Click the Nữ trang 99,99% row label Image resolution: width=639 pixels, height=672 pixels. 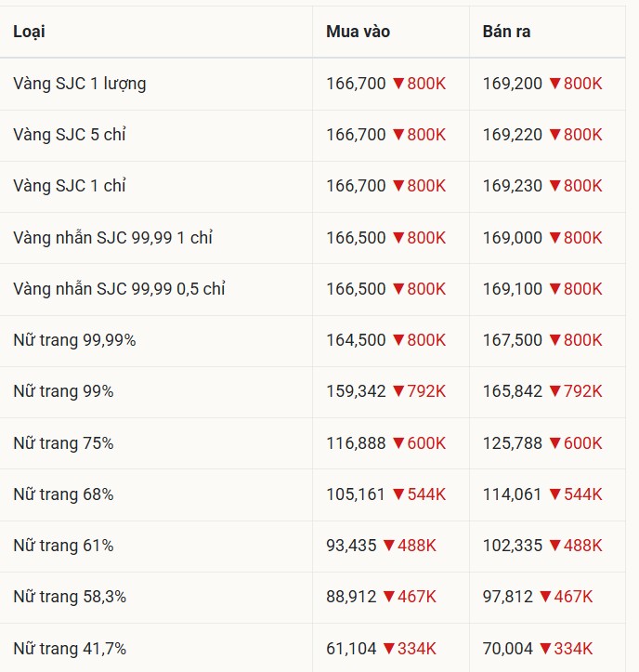[74, 340]
